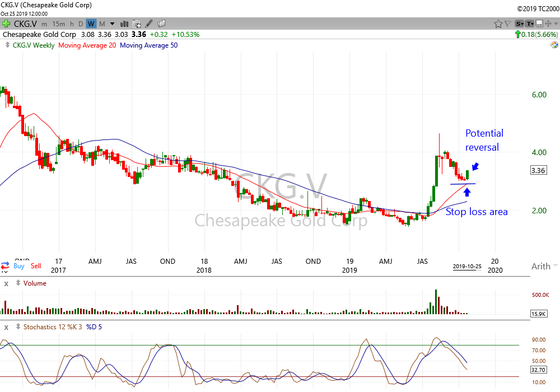Click the Oct 25 2019 12:00:00 timestamp
Screen dimensions: 560x392
[24, 13]
